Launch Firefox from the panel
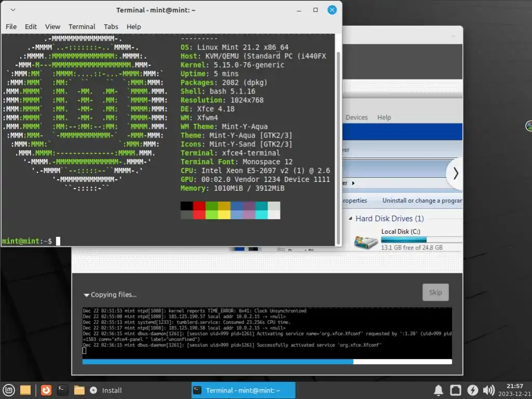 pyautogui.click(x=46, y=390)
